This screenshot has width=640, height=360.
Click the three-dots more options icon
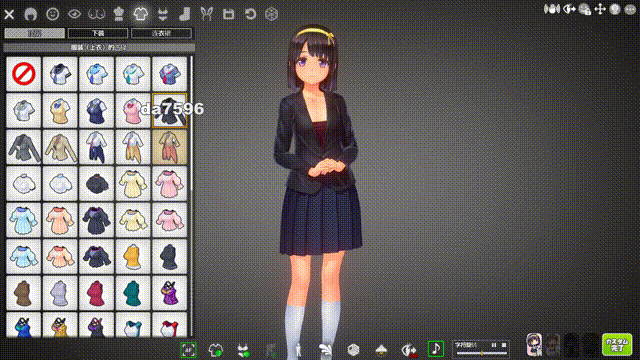tap(630, 9)
